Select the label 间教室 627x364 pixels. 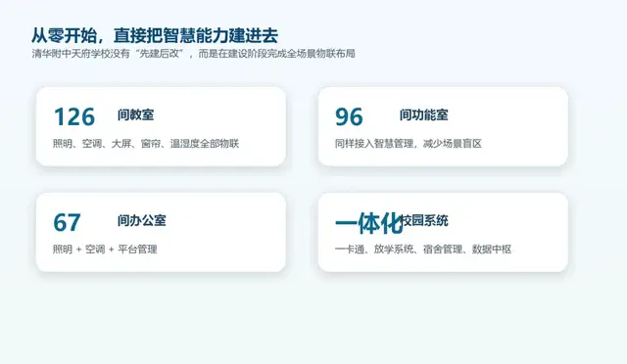(135, 115)
